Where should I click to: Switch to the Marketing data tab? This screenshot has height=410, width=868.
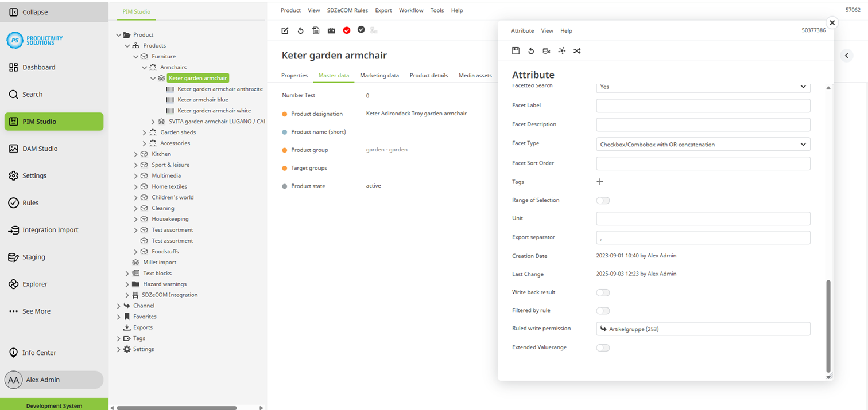click(379, 75)
